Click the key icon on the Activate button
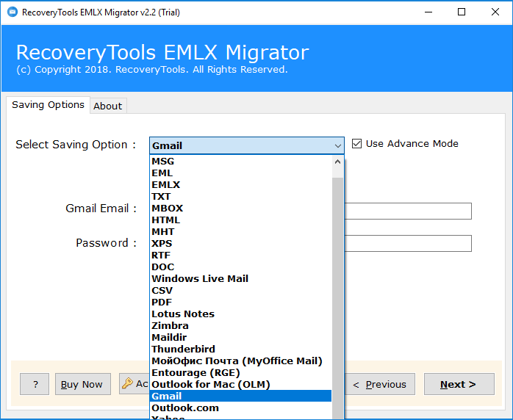This screenshot has height=420, width=513. point(127,383)
